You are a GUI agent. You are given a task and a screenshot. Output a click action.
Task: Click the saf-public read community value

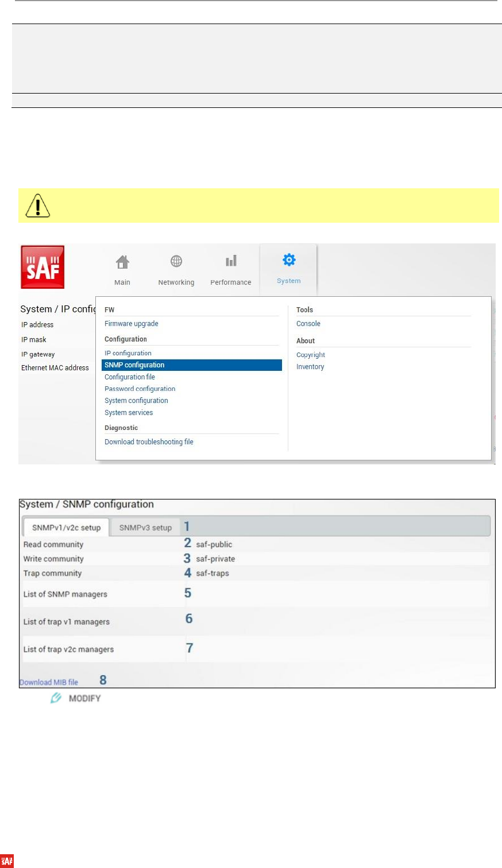[214, 544]
